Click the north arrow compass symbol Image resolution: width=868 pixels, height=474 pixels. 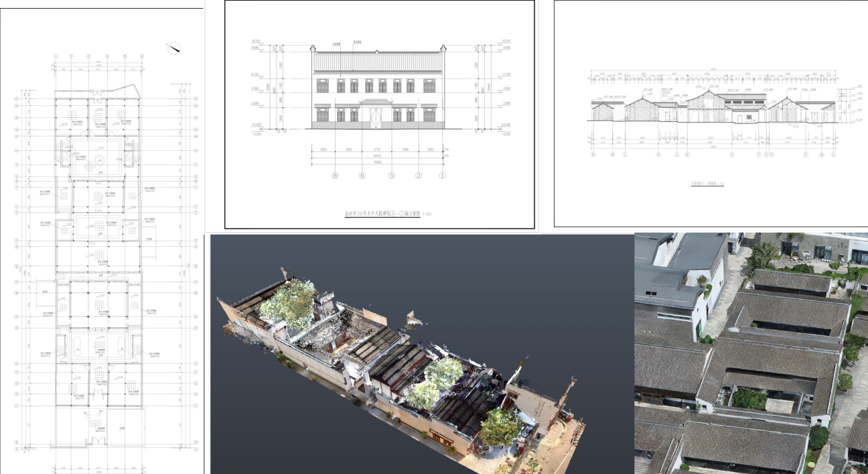coord(175,47)
